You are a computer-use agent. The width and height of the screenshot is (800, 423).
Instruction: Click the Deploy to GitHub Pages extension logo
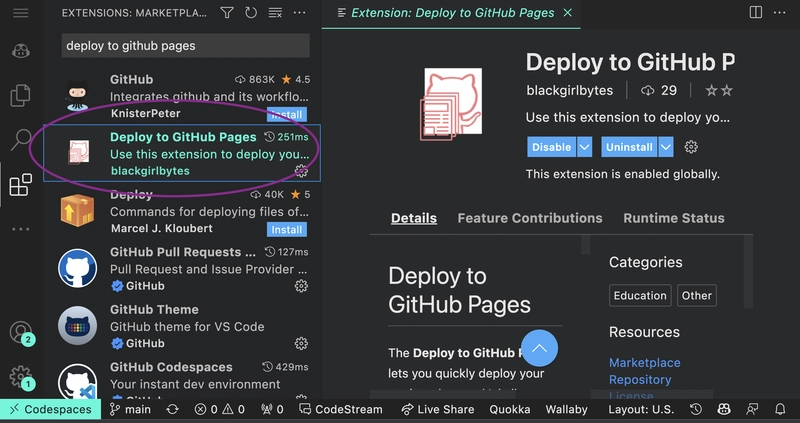pos(451,104)
